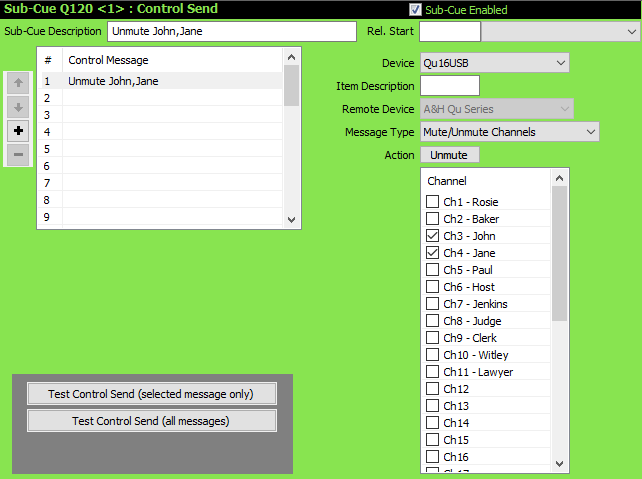Viewport: 642px width, 479px height.
Task: Move control message down with down arrow
Action: pos(18,107)
